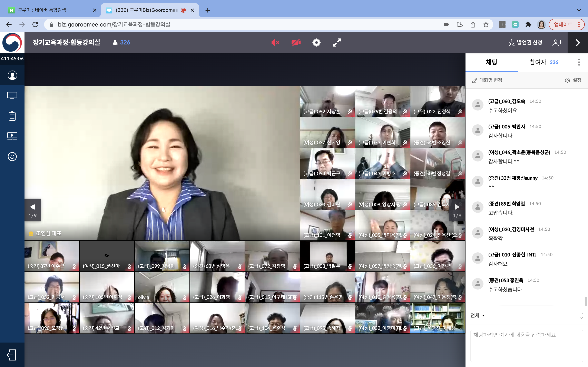Click the exit room icon

coord(11,355)
